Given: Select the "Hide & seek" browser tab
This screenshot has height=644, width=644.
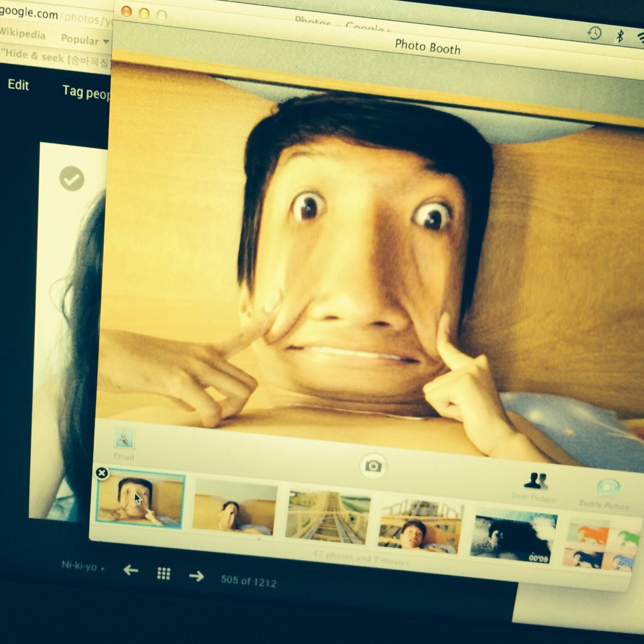Looking at the screenshot, I should pyautogui.click(x=56, y=58).
